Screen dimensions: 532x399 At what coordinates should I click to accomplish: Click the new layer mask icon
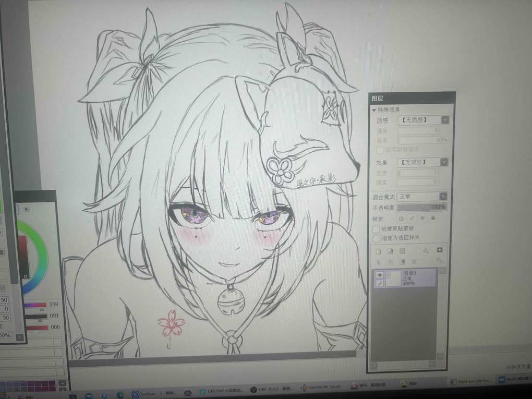[x=439, y=250]
